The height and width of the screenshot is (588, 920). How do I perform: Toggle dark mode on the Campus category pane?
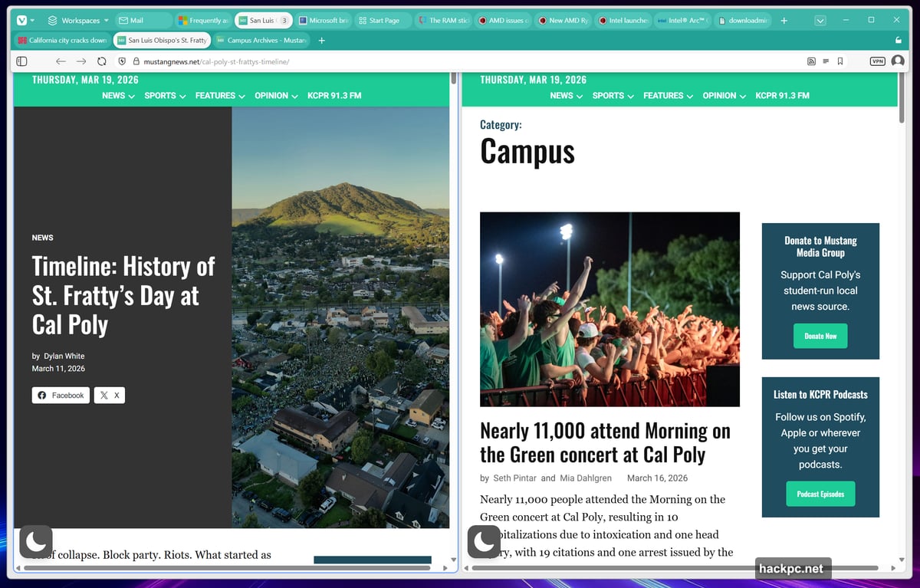click(484, 542)
